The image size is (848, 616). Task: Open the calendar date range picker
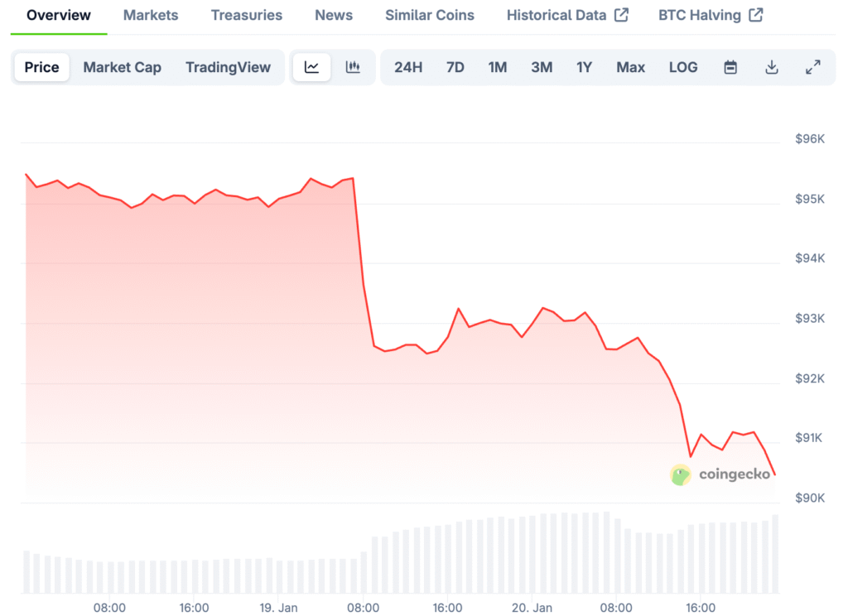tap(730, 68)
